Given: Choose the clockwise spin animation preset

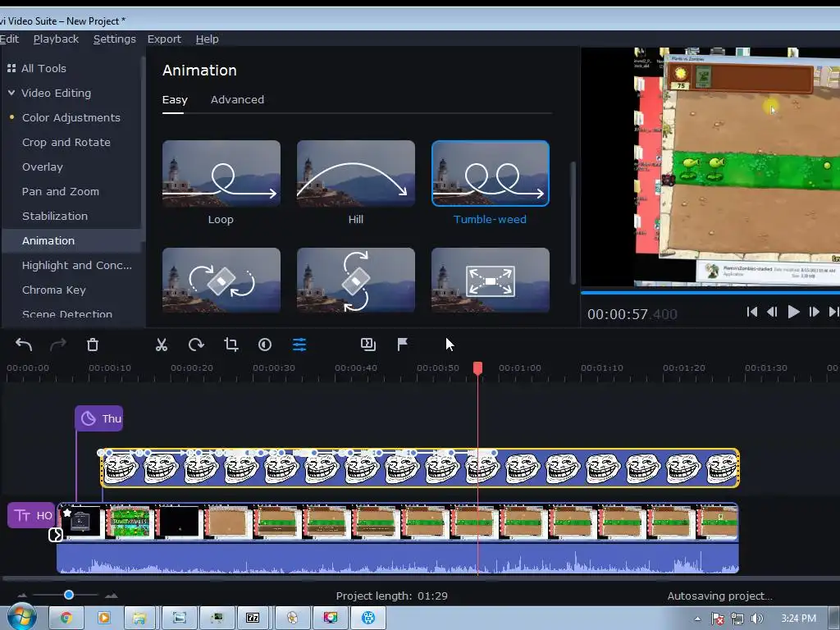Looking at the screenshot, I should (221, 280).
